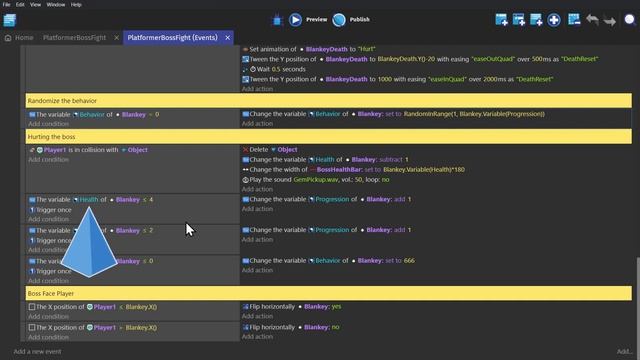This screenshot has height=360, width=640.
Task: Select 'X position of Player1 < Blankey.X()' condition
Action: [93, 307]
